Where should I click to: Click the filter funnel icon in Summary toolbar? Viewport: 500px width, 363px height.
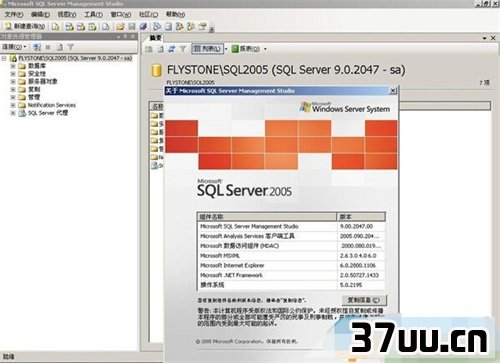tap(183, 49)
